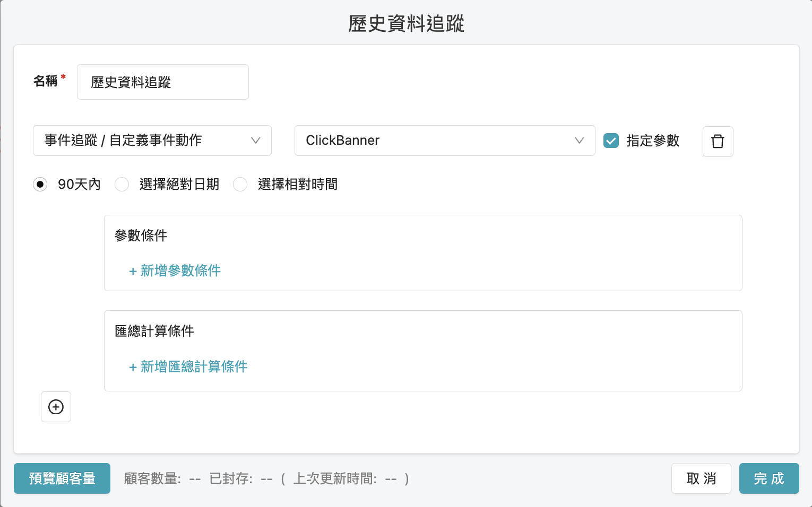Add a new parameter condition (新增參數條件)

pyautogui.click(x=175, y=271)
